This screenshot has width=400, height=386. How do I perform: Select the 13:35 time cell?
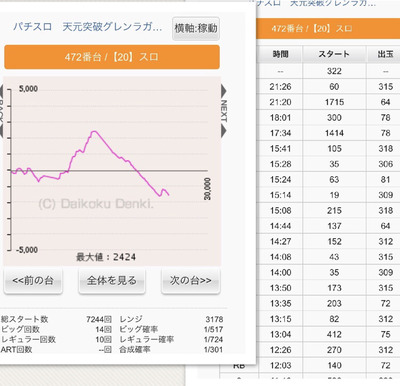280,304
